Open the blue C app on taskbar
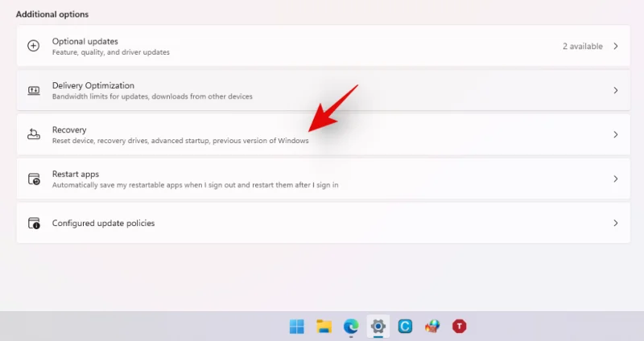 point(405,327)
